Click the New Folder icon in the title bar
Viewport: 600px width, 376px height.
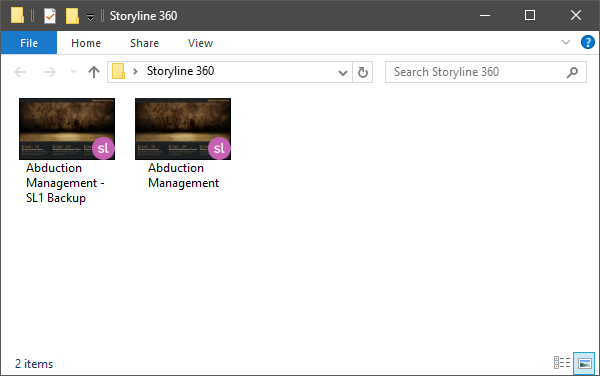point(72,16)
